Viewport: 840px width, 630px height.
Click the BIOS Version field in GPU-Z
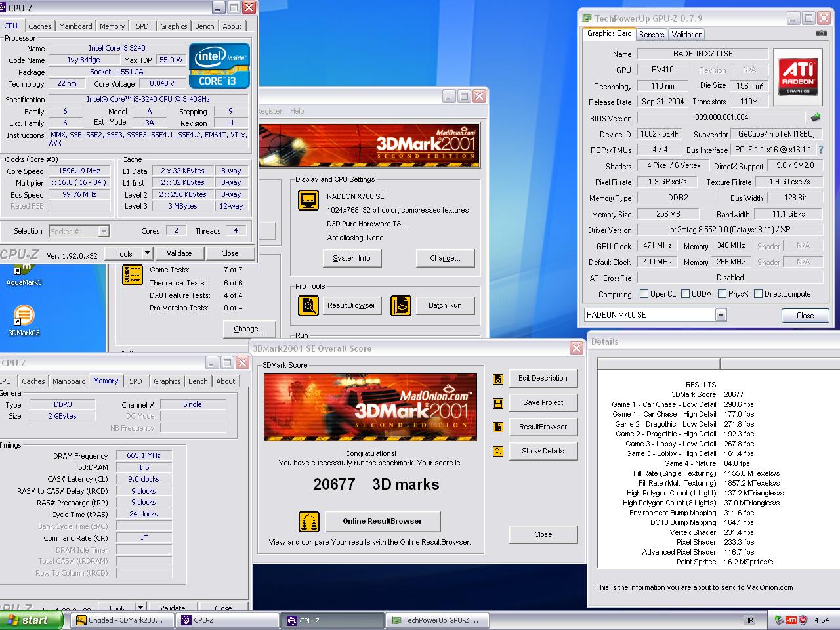pyautogui.click(x=722, y=118)
